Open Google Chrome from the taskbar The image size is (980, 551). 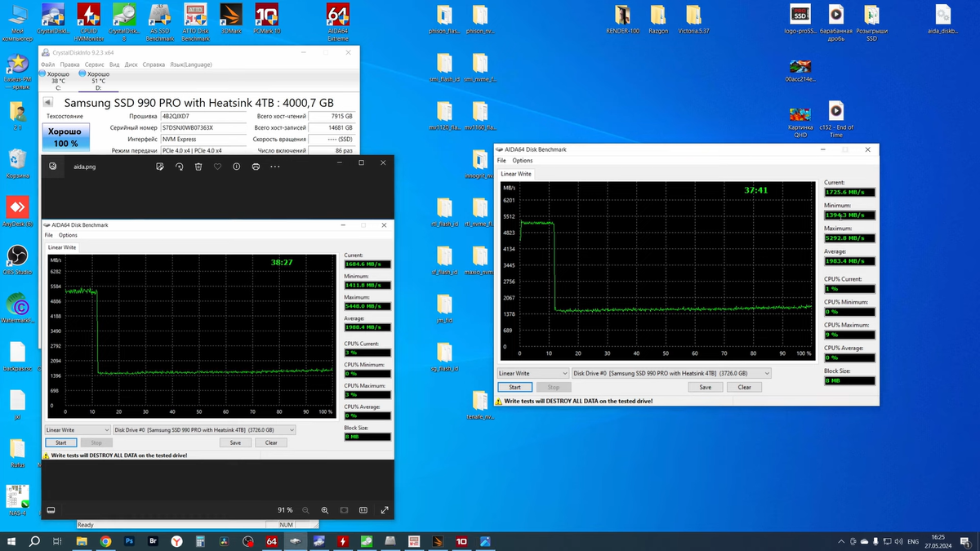click(105, 541)
